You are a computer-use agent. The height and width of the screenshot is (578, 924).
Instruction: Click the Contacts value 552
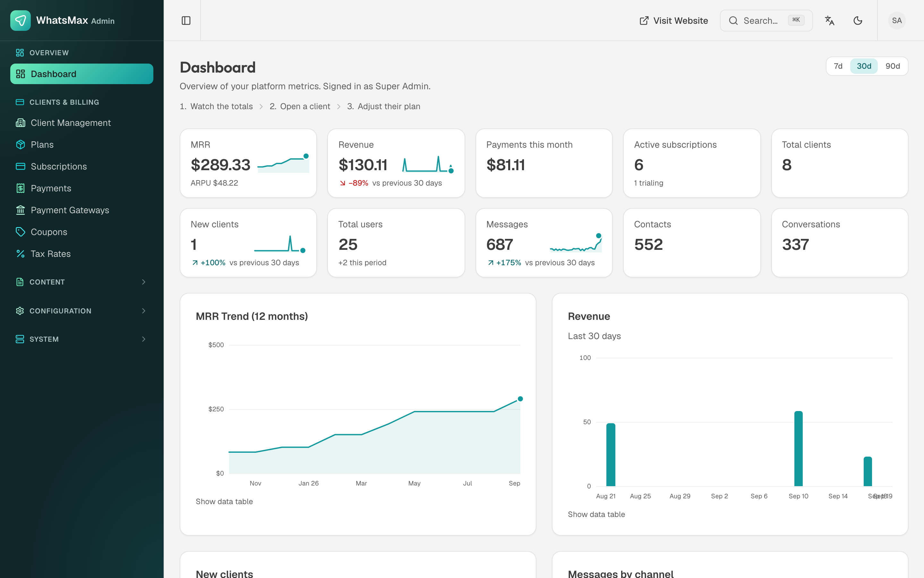click(x=648, y=244)
